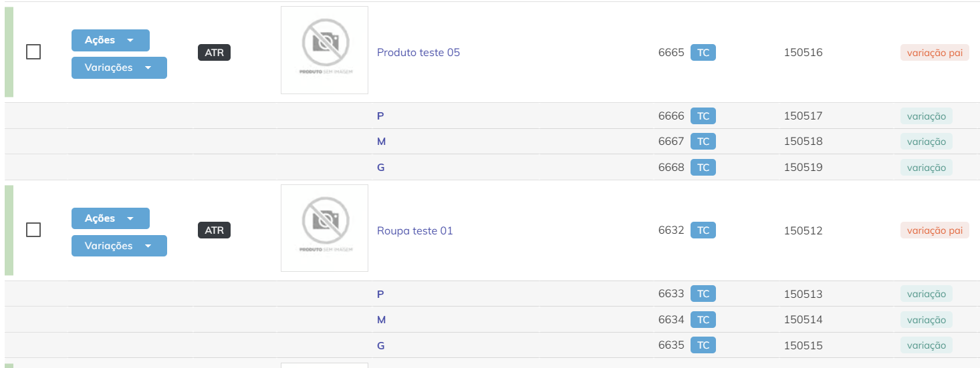Open variation M with code 6667
This screenshot has width=980, height=368.
381,142
